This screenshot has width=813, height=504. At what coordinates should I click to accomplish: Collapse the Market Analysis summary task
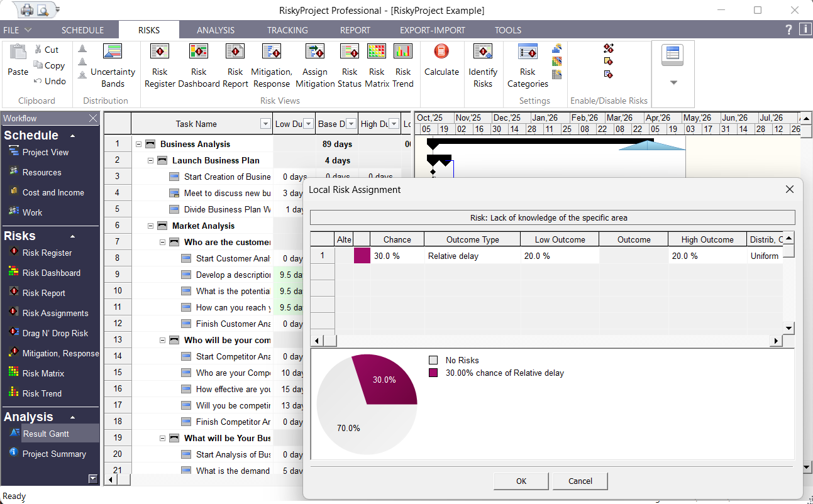tap(150, 226)
